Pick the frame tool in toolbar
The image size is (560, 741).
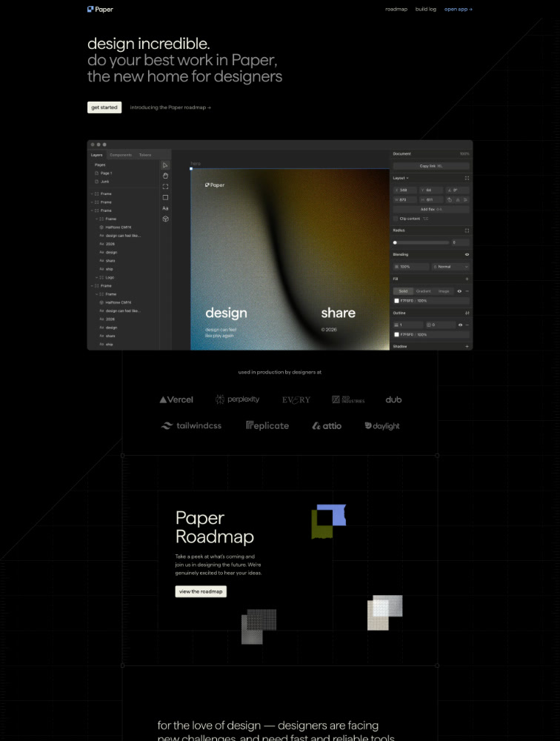click(x=165, y=187)
